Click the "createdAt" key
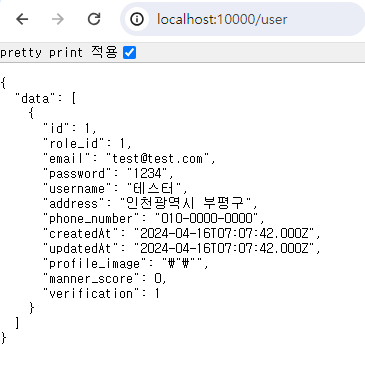 80,233
